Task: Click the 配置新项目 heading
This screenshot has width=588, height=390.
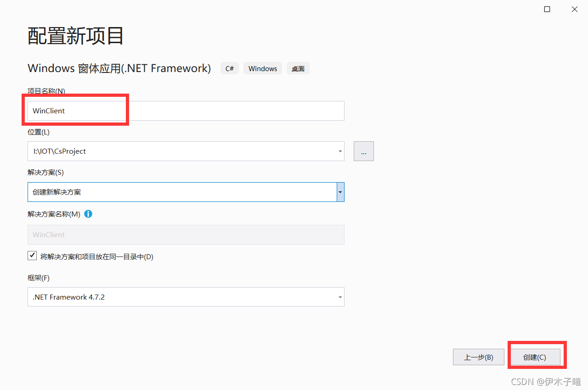Action: 76,35
